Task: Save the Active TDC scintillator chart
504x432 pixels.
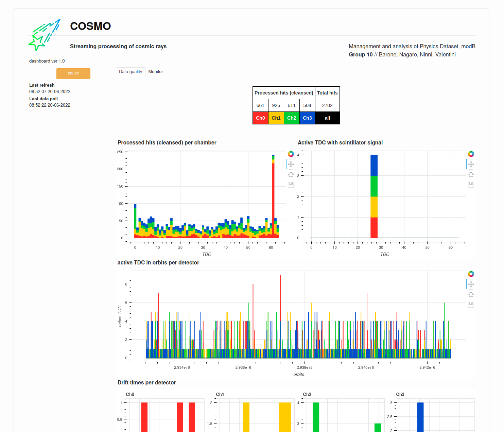Action: [471, 185]
